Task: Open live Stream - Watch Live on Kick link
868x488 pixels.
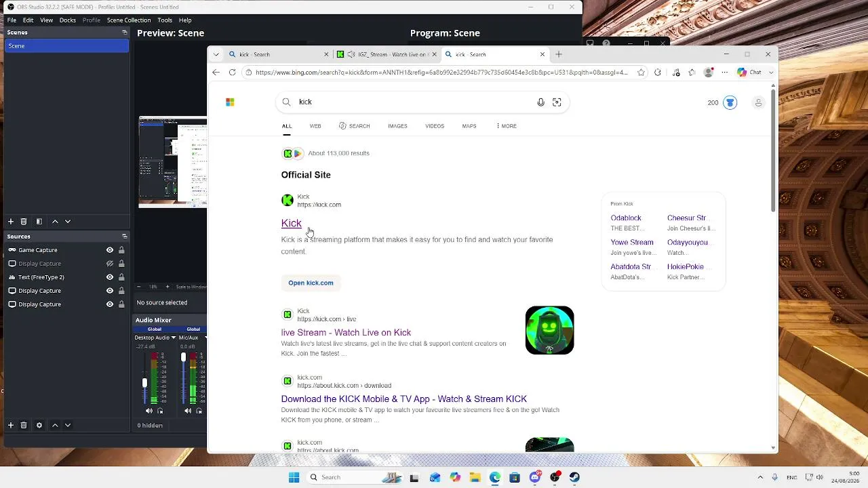Action: (x=346, y=333)
